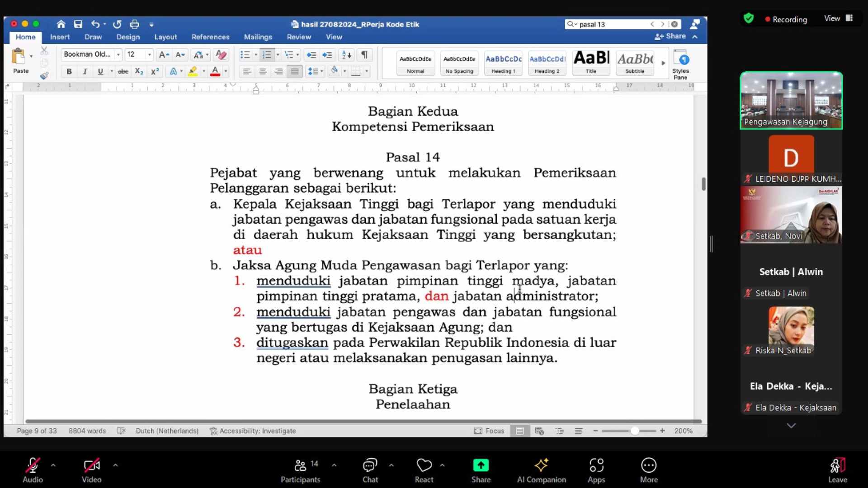This screenshot has height=488, width=868.
Task: Unmute the Zoom Audio microphone
Action: [33, 470]
